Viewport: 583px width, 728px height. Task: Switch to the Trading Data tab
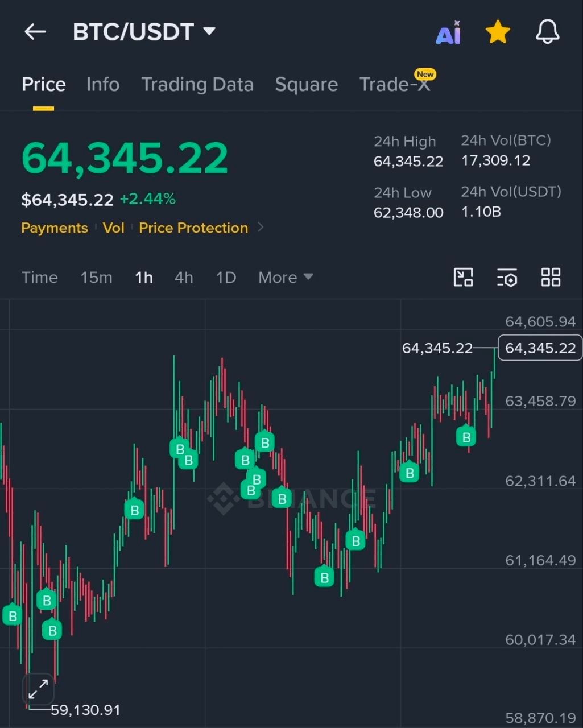point(197,85)
